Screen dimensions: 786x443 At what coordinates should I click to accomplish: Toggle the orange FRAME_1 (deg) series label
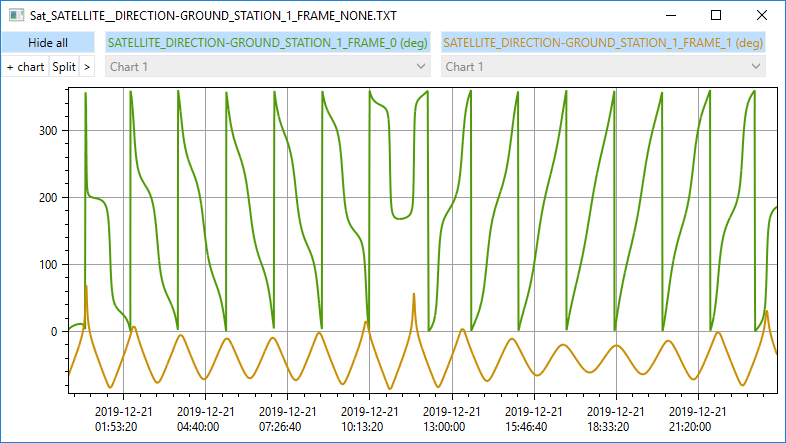[x=603, y=43]
